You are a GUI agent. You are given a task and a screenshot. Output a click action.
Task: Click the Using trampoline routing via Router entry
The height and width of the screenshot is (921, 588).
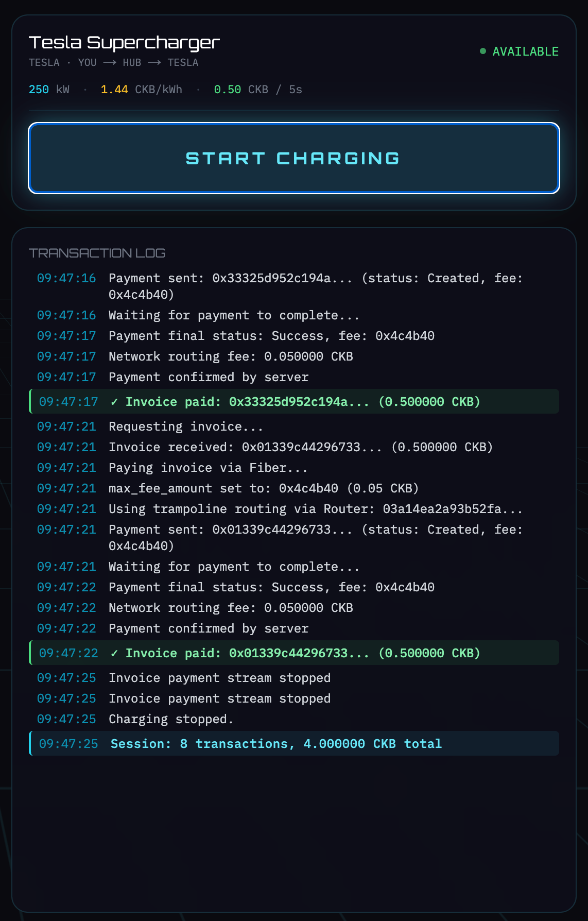click(294, 509)
